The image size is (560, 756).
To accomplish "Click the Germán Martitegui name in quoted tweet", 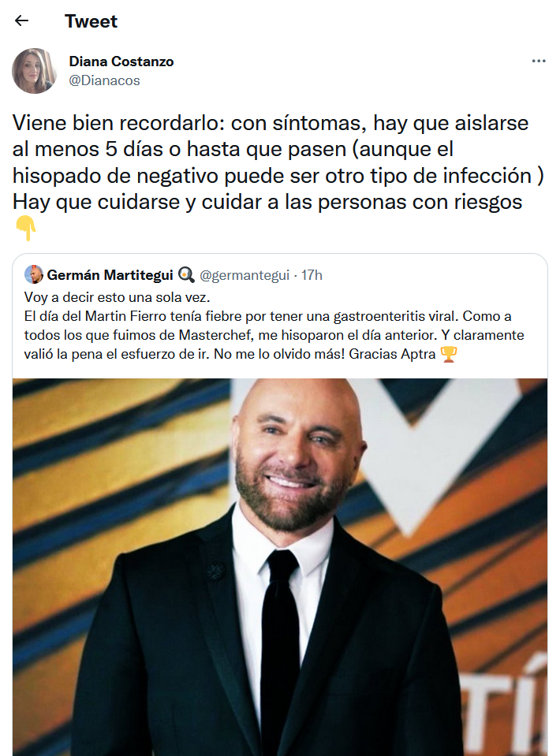I will [x=110, y=275].
